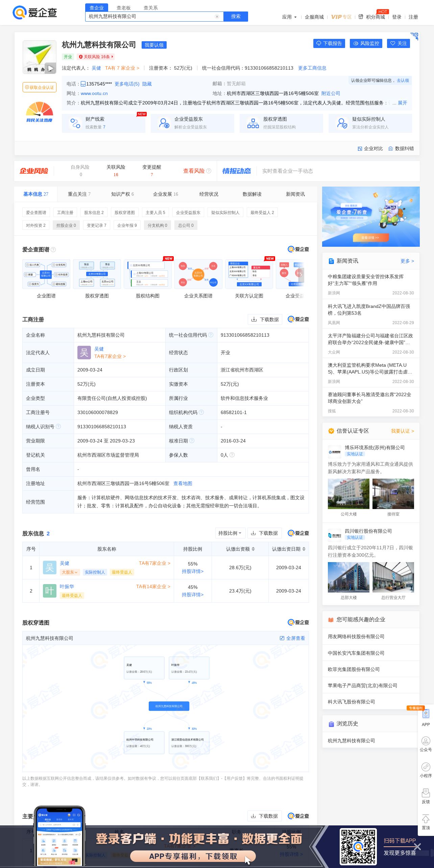Expand the 大股东 tag dropdown
The width and height of the screenshot is (434, 868).
coord(70,572)
